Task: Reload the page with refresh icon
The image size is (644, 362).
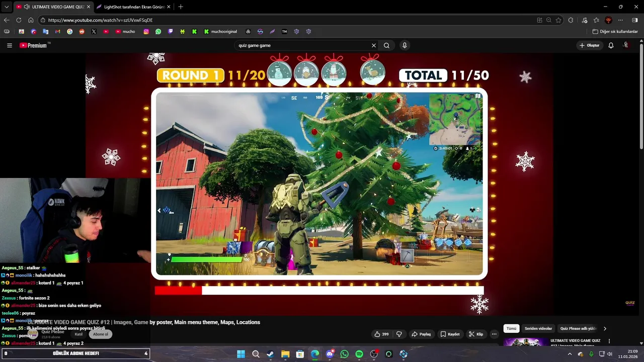Action: pyautogui.click(x=19, y=20)
